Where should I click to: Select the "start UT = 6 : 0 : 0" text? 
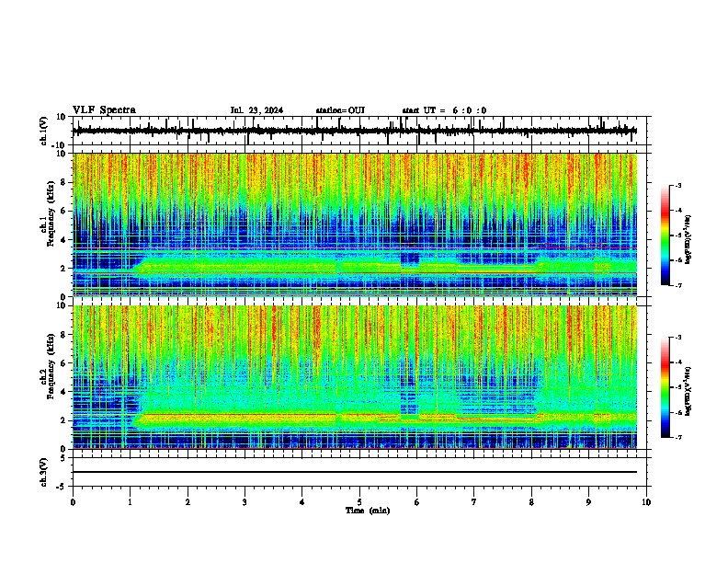(x=444, y=110)
